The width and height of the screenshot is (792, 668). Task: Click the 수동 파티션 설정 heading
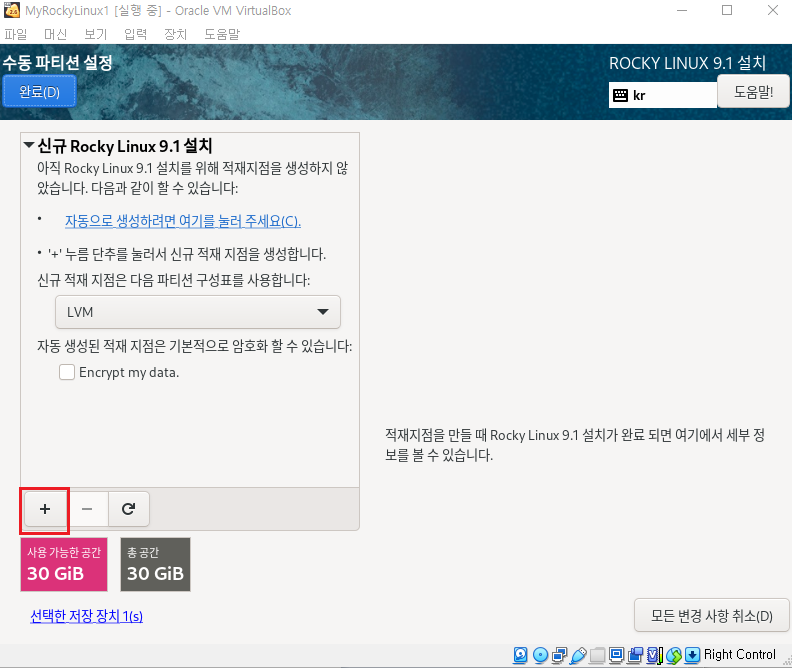[58, 63]
